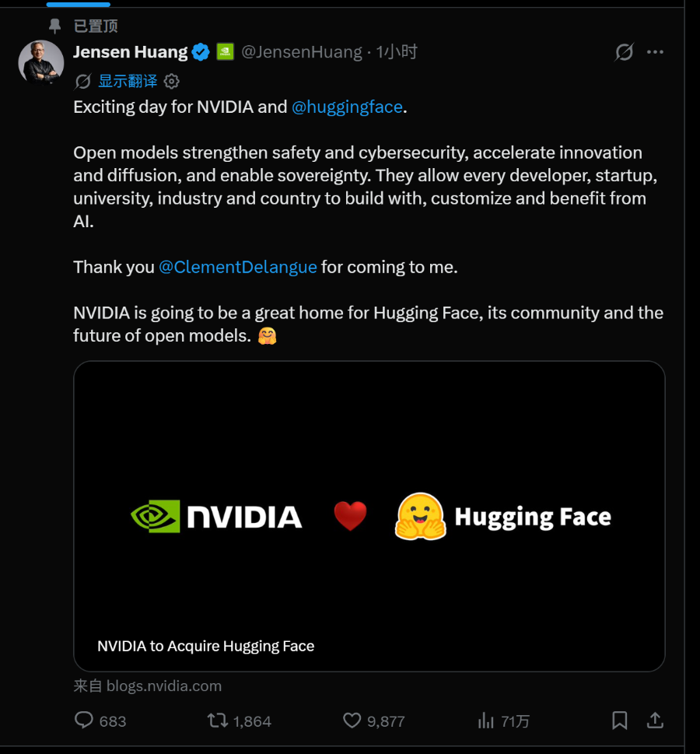Click the Jensen Huang display name
The height and width of the screenshot is (754, 700).
pyautogui.click(x=131, y=51)
